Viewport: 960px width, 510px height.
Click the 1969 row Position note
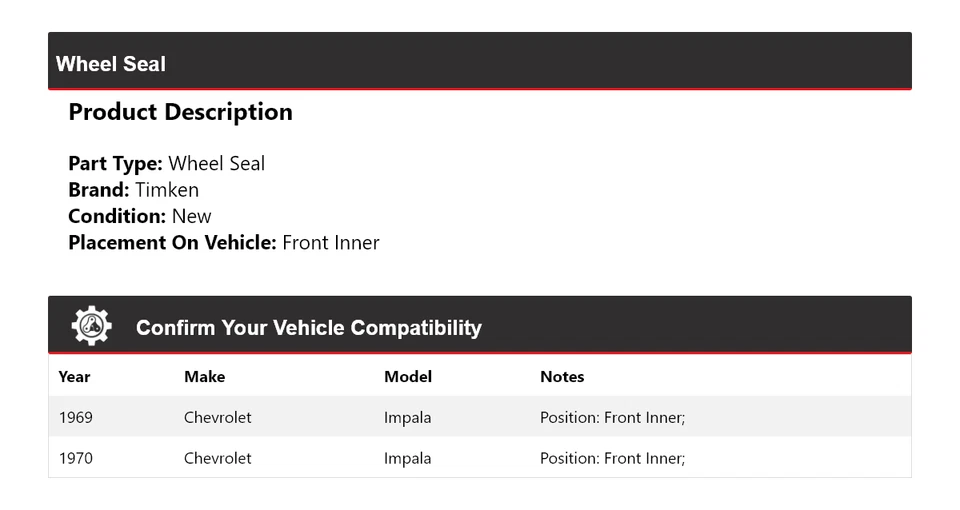[612, 417]
